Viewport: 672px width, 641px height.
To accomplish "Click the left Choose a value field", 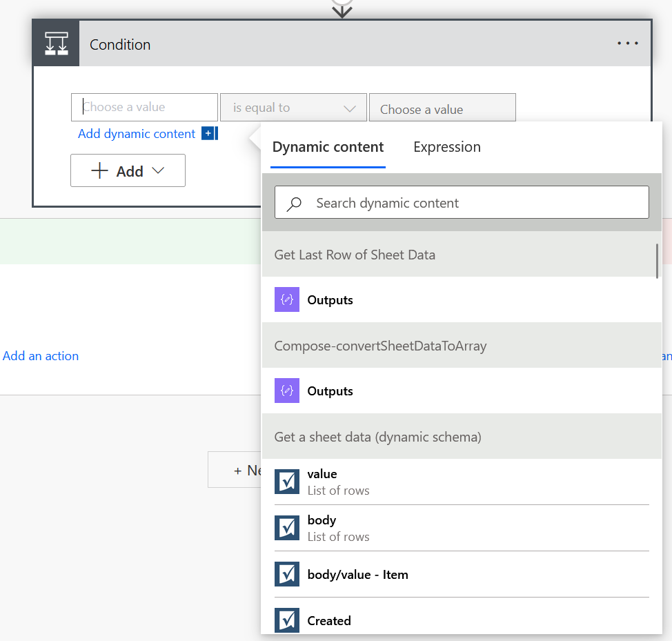I will click(x=145, y=108).
